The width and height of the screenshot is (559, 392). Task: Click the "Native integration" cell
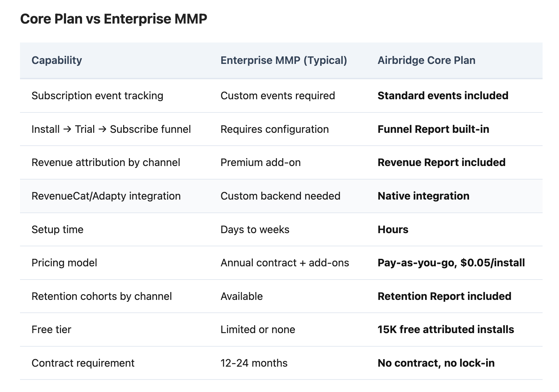(x=423, y=196)
